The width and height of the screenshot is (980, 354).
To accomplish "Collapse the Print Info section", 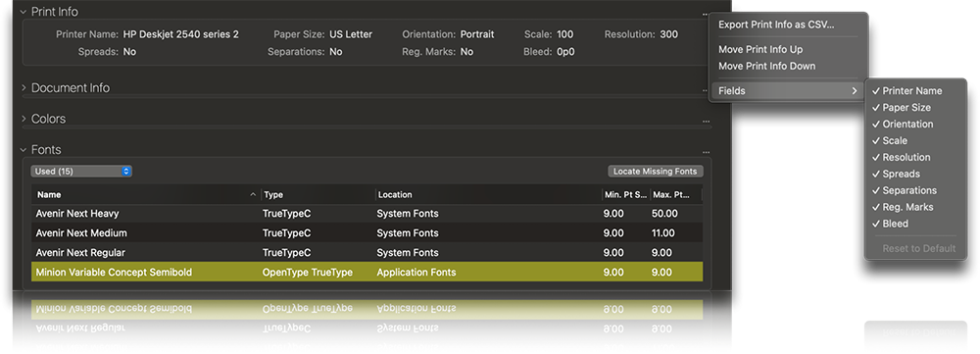I will pyautogui.click(x=24, y=12).
